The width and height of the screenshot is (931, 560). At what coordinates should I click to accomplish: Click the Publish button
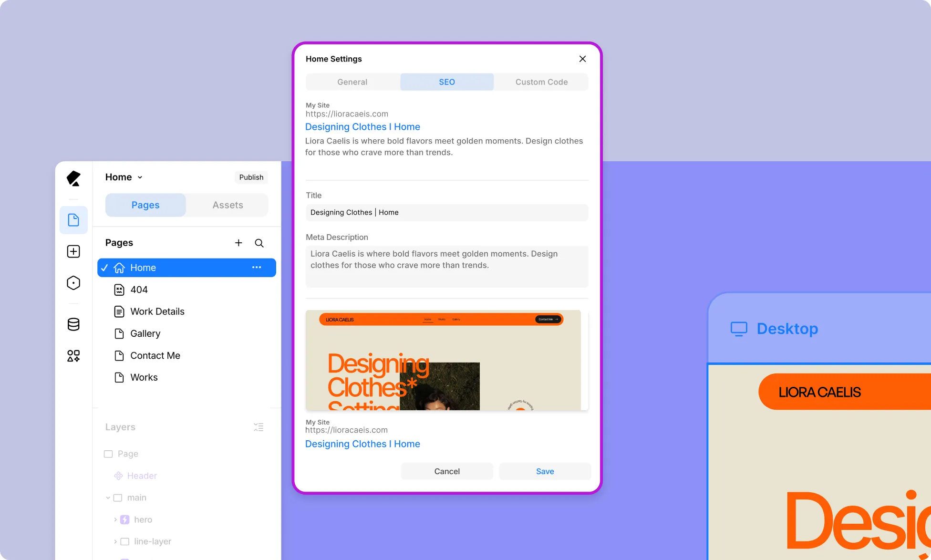click(x=251, y=177)
